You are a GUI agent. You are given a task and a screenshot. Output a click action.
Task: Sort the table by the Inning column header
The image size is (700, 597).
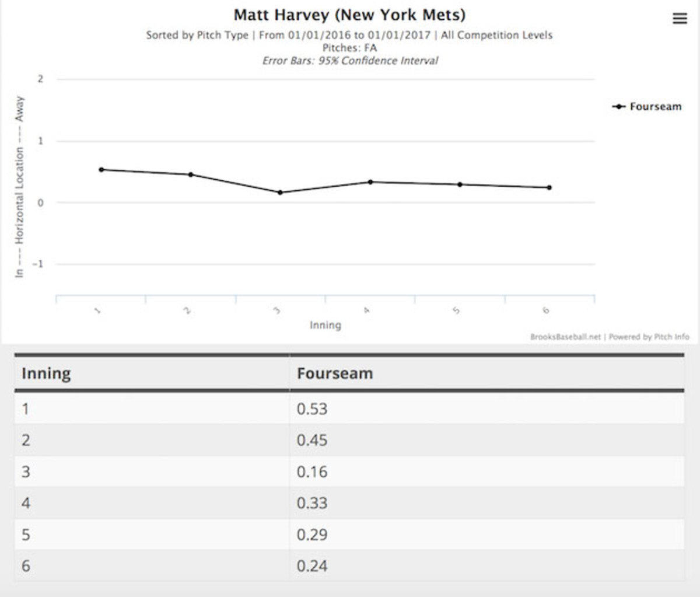46,373
